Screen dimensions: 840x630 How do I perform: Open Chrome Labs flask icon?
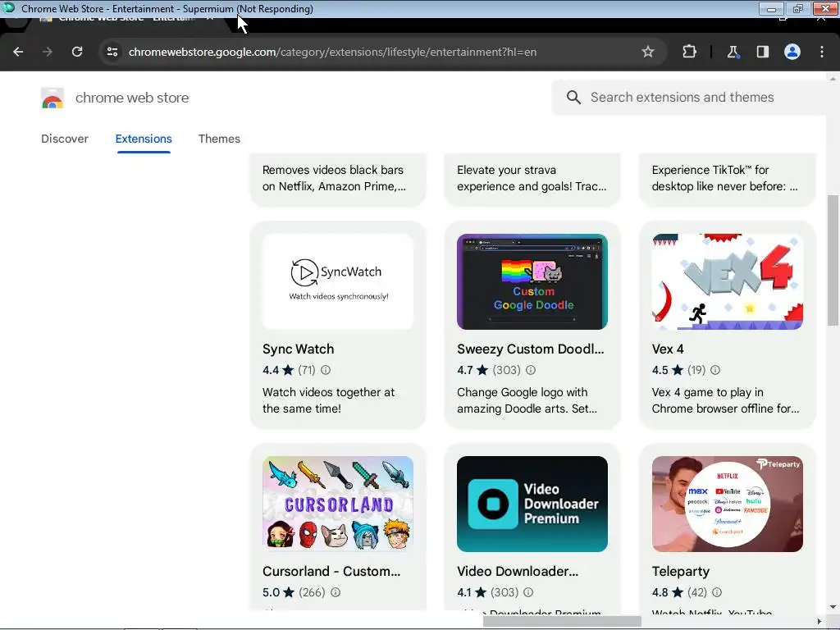point(733,52)
